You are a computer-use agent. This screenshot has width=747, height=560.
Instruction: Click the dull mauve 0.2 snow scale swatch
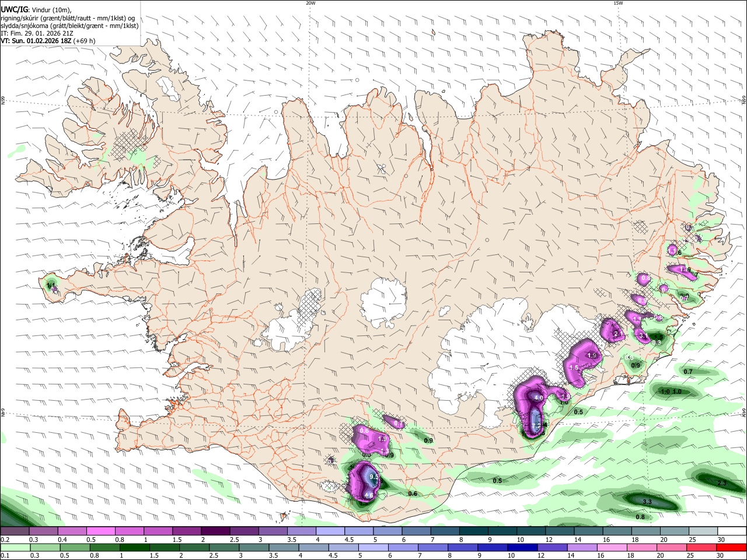[15, 531]
